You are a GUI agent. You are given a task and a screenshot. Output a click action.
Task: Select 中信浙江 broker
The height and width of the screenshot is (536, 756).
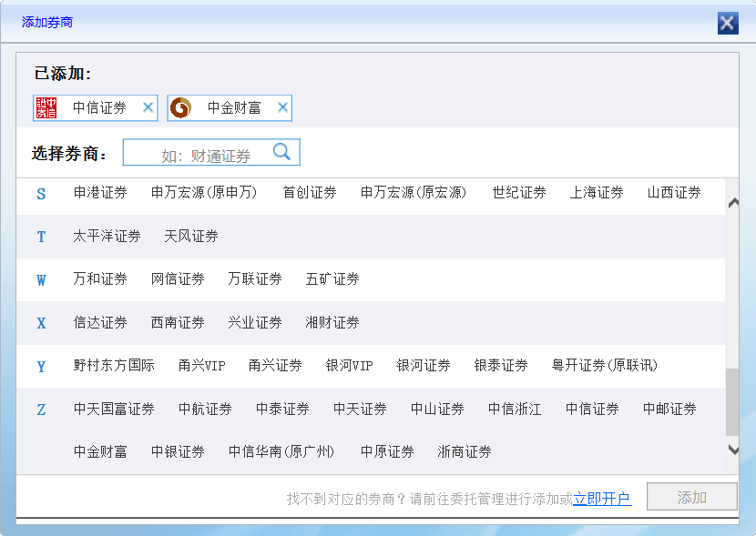[515, 409]
